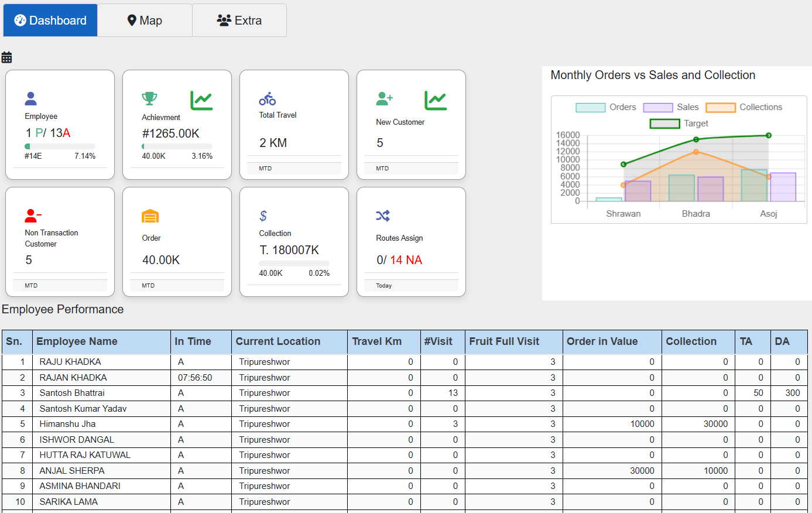Sort table by Order in Value header

(602, 341)
